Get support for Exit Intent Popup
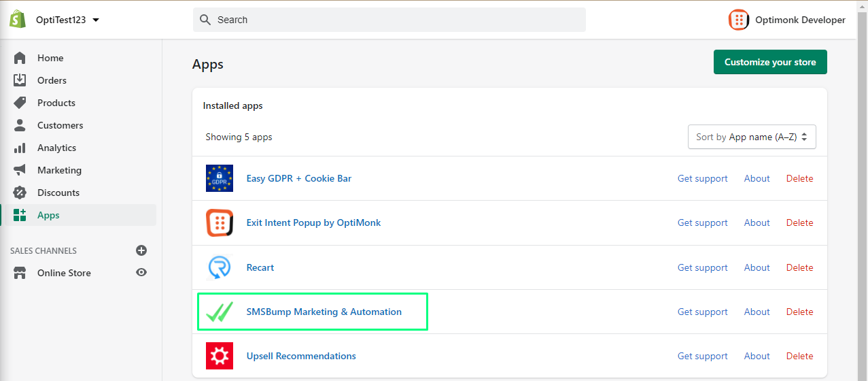The width and height of the screenshot is (868, 381). coord(702,222)
